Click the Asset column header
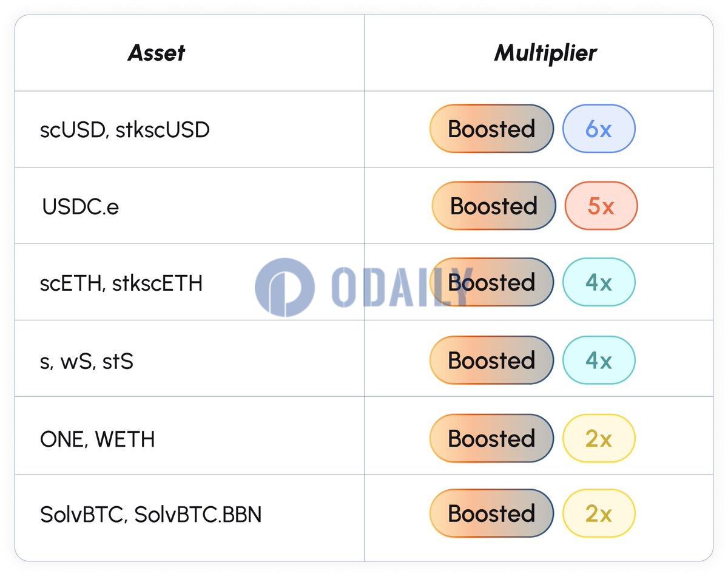 point(157,53)
